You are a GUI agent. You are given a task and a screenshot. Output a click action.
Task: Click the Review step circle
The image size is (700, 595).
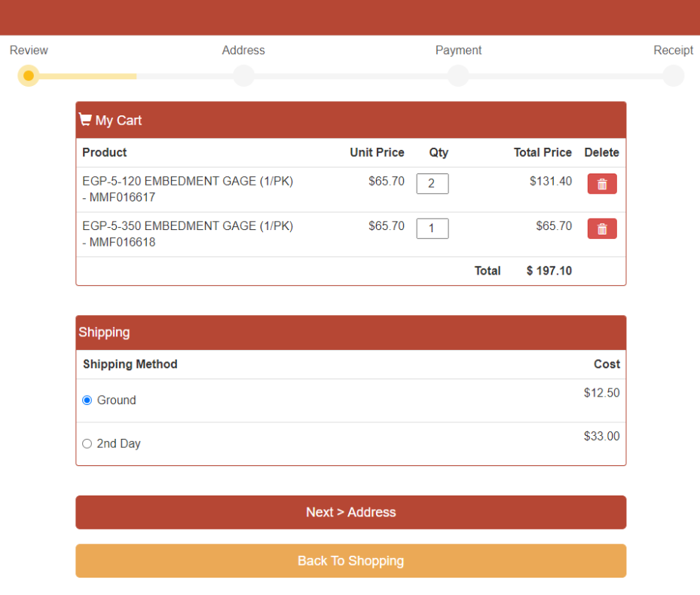click(x=29, y=75)
